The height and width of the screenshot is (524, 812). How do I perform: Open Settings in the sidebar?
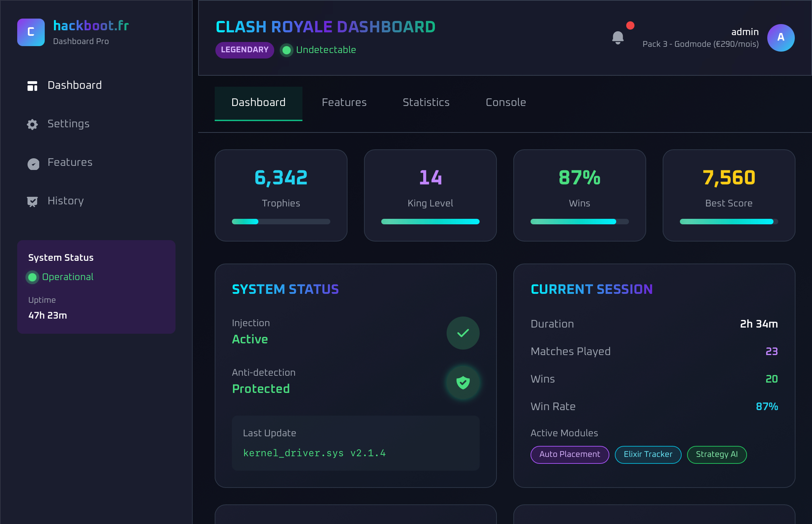click(x=96, y=124)
